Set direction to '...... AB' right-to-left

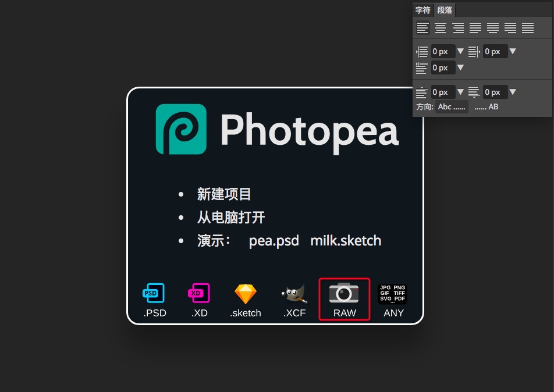click(486, 106)
